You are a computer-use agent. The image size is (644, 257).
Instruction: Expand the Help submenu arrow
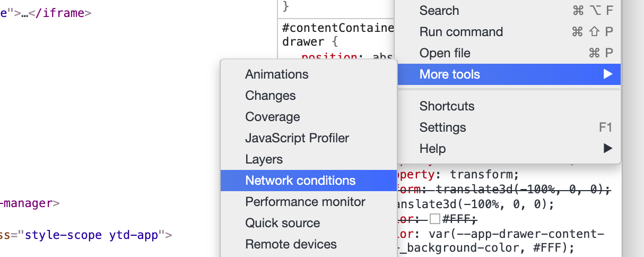pos(608,149)
